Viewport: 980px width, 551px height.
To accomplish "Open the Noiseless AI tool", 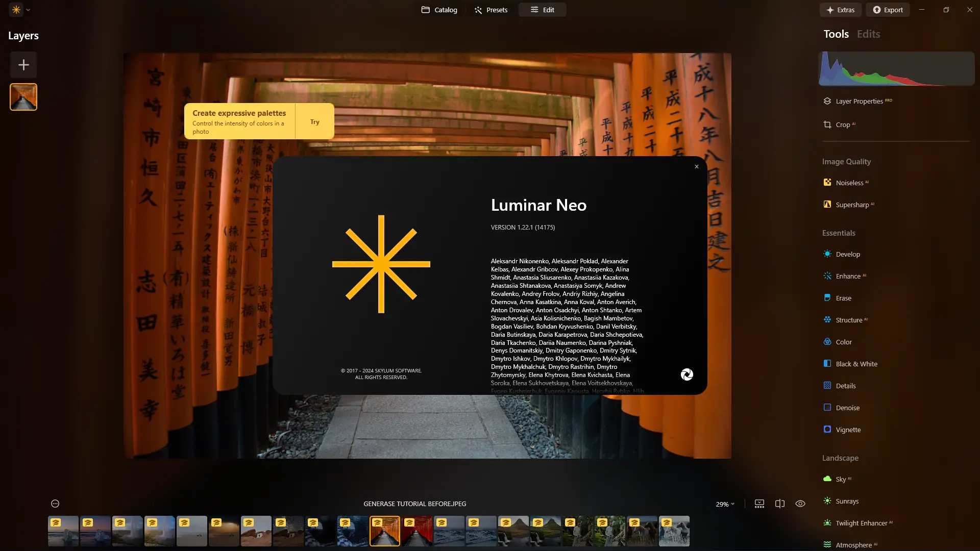I will [x=849, y=183].
